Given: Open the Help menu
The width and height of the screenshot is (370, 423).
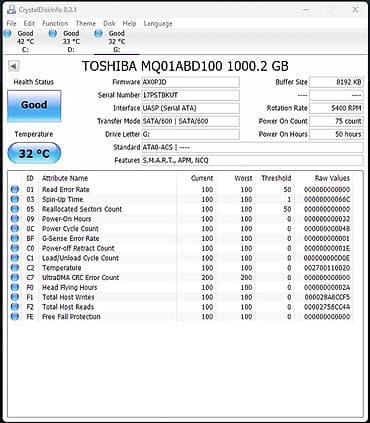Looking at the screenshot, I should 129,23.
